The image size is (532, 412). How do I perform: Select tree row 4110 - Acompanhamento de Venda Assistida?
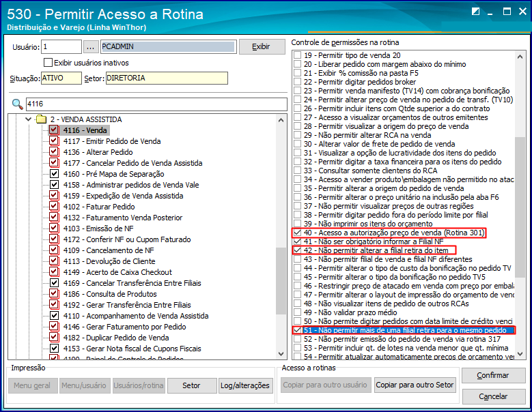pyautogui.click(x=136, y=316)
